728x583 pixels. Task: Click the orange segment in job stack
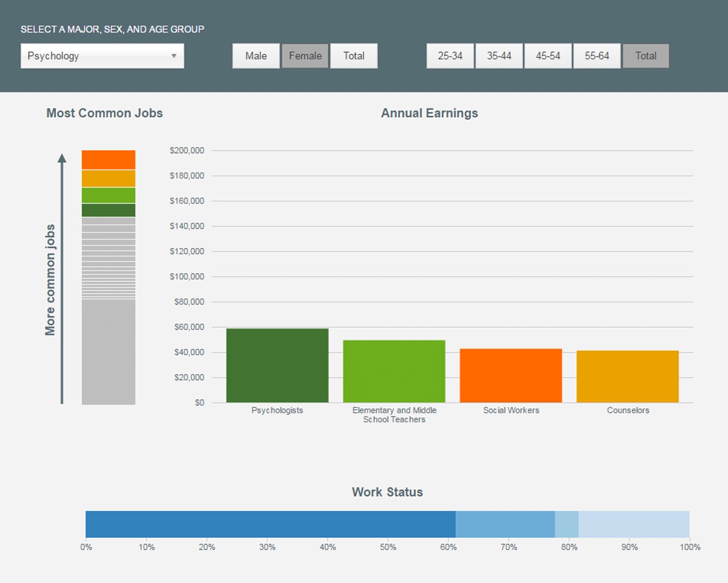[109, 160]
